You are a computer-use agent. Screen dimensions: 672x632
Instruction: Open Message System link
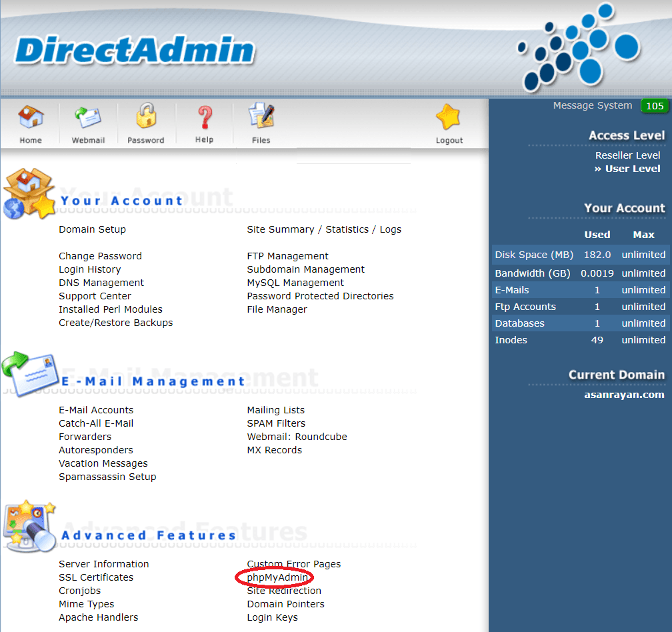click(x=592, y=105)
